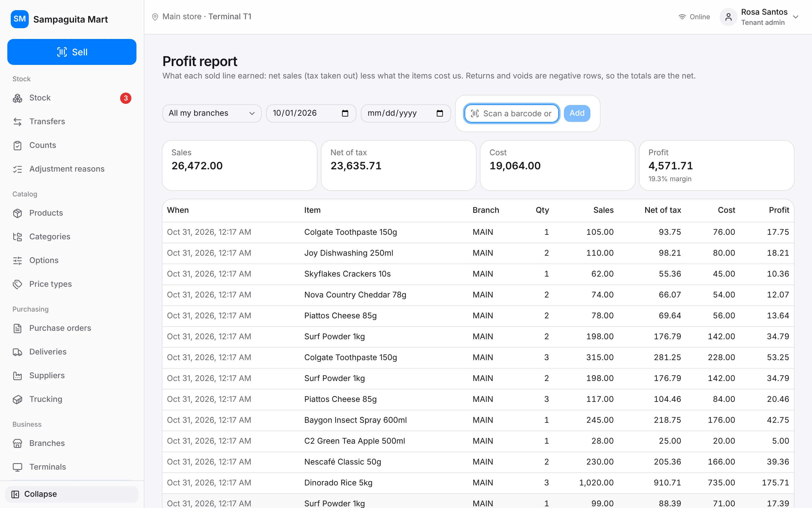Open the Stock page icon

[17, 98]
